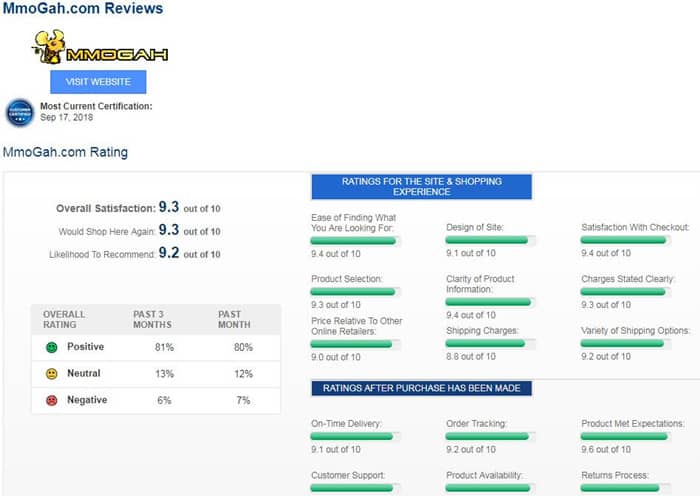Click the Positive 81% cell

click(164, 347)
